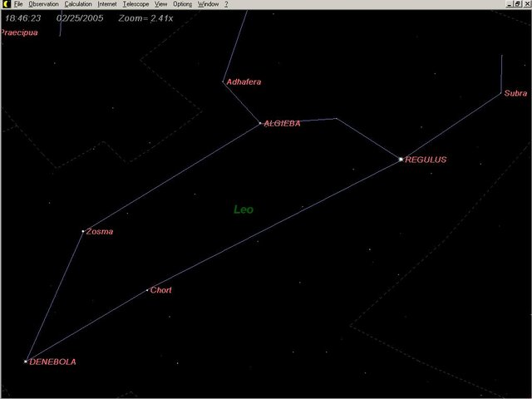Open the Calculation menu
The width and height of the screenshot is (532, 399).
click(x=78, y=4)
